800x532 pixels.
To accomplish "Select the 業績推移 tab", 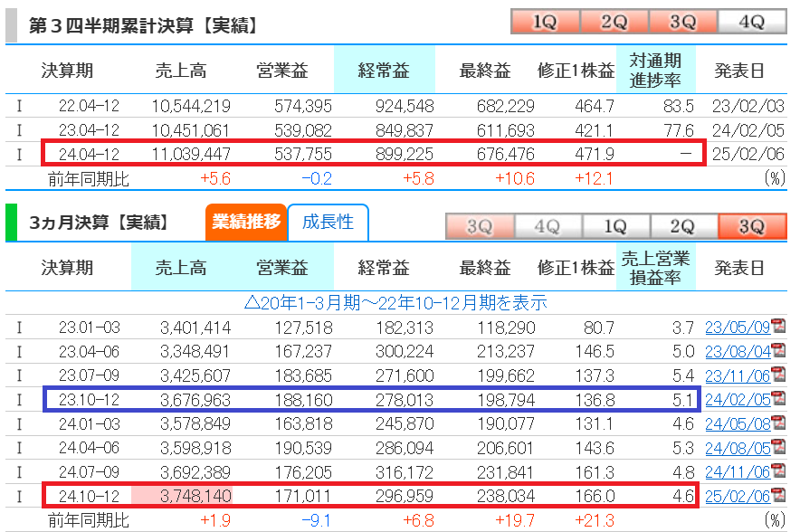I will 246,223.
